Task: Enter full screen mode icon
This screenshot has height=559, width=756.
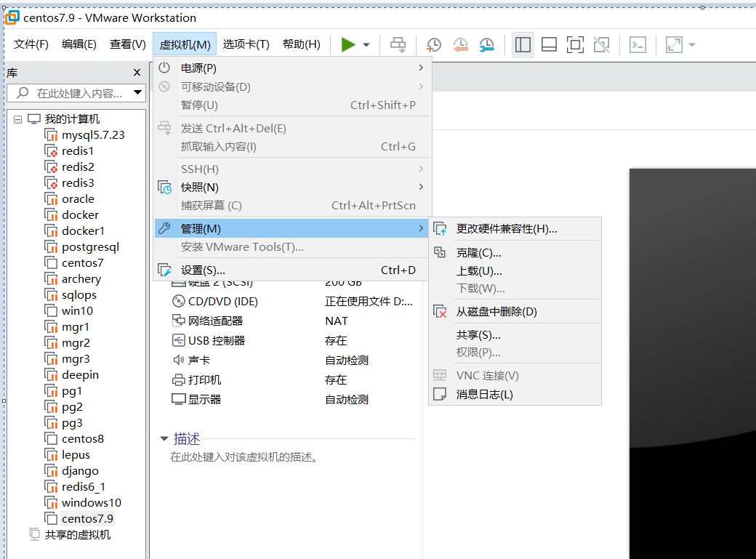Action: [x=575, y=45]
